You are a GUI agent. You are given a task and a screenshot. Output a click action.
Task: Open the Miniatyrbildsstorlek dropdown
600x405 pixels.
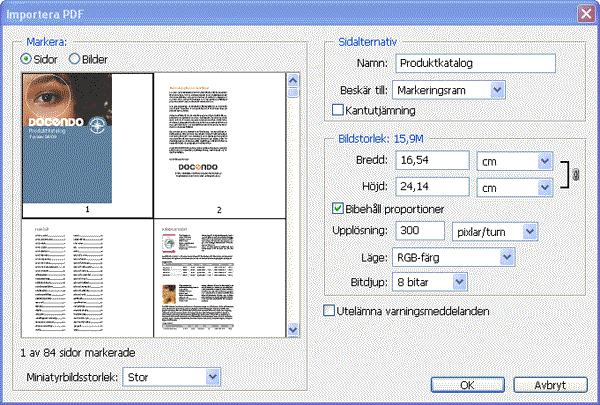211,376
